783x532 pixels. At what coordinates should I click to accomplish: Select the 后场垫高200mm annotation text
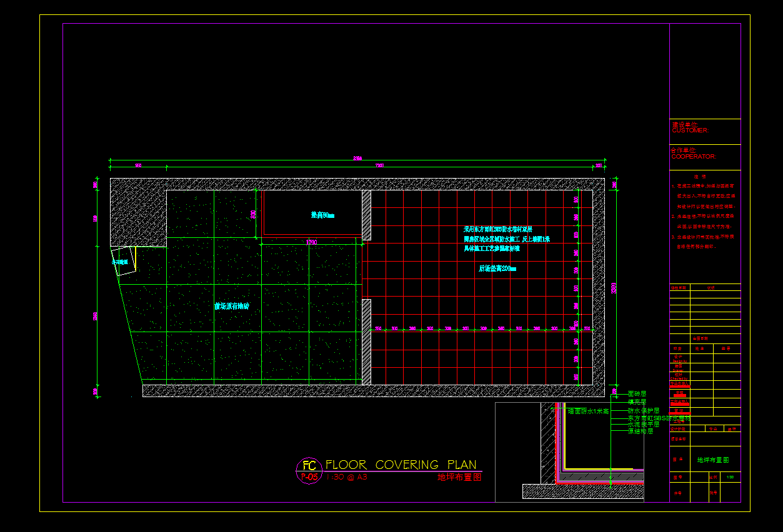(497, 268)
